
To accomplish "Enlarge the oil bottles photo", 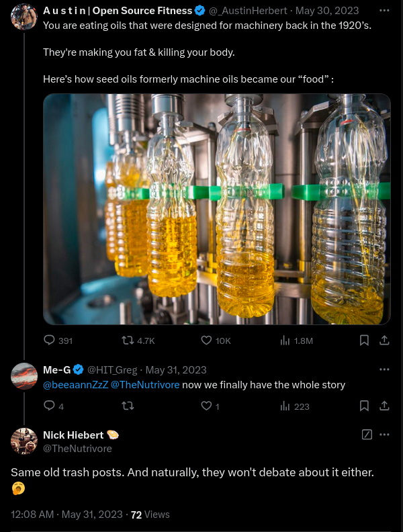I will pos(216,209).
